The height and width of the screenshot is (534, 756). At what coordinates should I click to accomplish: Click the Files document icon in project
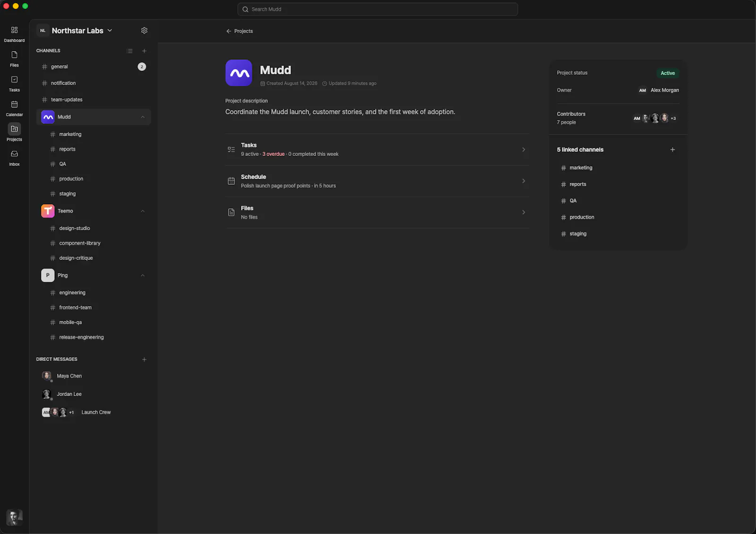(x=231, y=212)
